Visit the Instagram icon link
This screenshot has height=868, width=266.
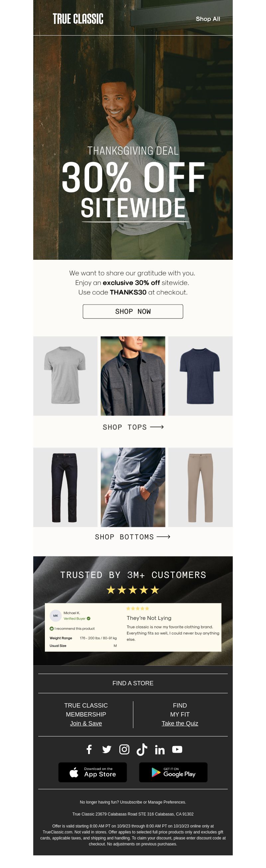tap(124, 749)
